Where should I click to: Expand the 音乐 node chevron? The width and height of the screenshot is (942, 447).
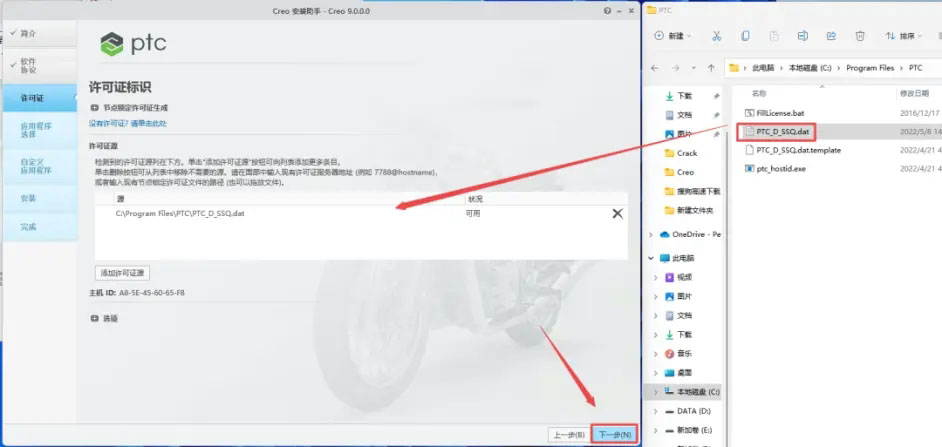pos(656,354)
